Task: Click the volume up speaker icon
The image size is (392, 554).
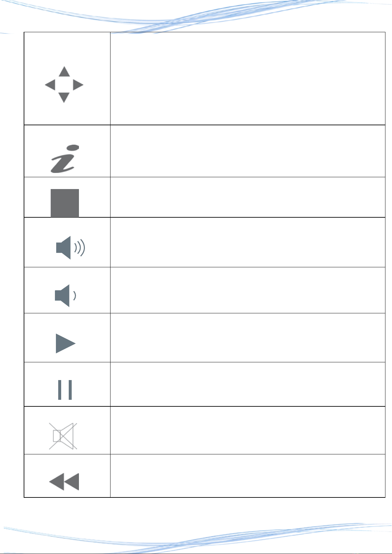Action: (71, 248)
